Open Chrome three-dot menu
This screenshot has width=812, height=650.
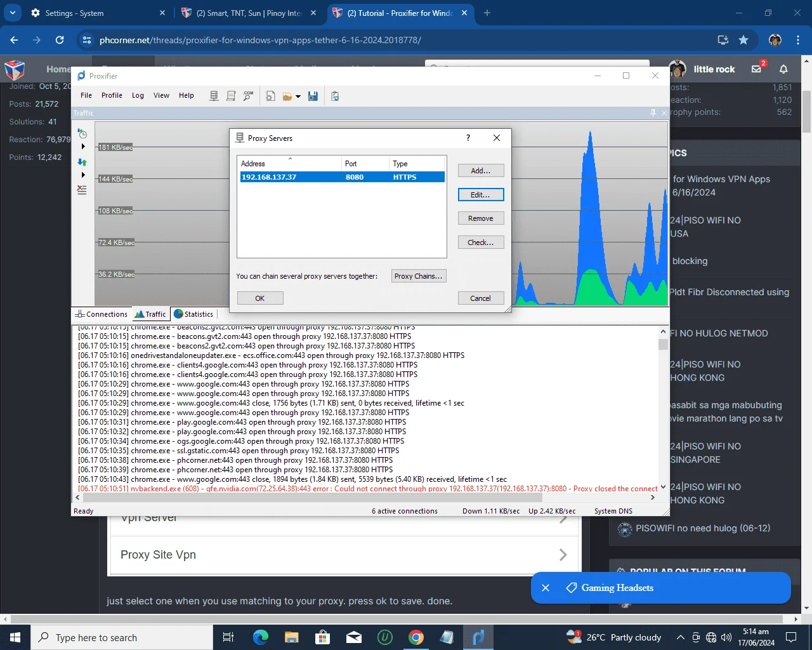(798, 40)
